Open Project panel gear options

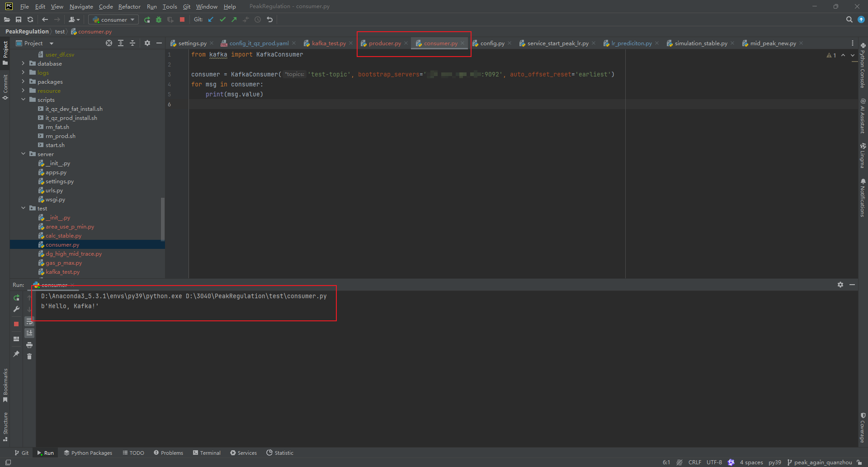coord(147,43)
